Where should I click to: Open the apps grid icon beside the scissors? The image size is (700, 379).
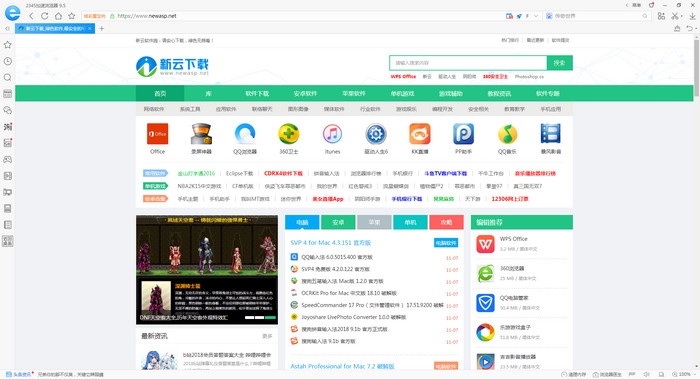661,16
